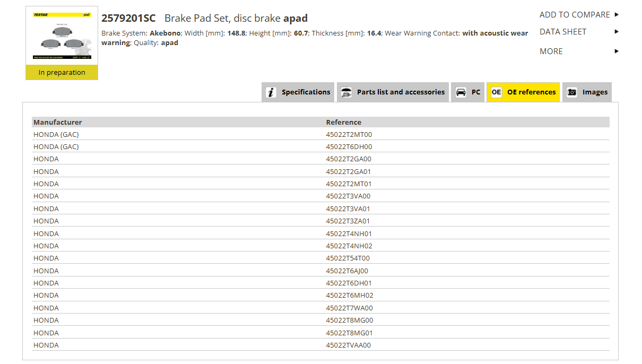Viewport: 642px width, 364px height.
Task: Click arrow next to DATA SHEET
Action: (617, 32)
